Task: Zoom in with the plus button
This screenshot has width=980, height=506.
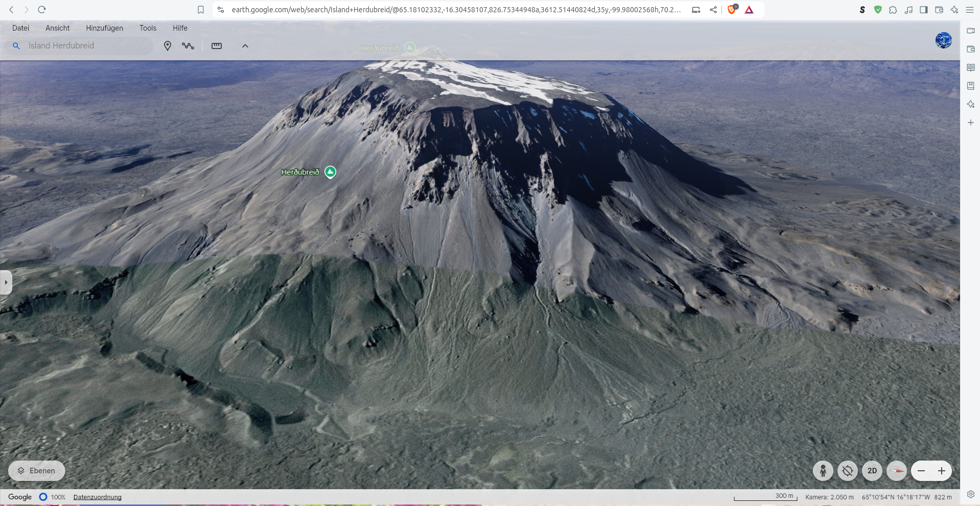Action: (x=942, y=471)
